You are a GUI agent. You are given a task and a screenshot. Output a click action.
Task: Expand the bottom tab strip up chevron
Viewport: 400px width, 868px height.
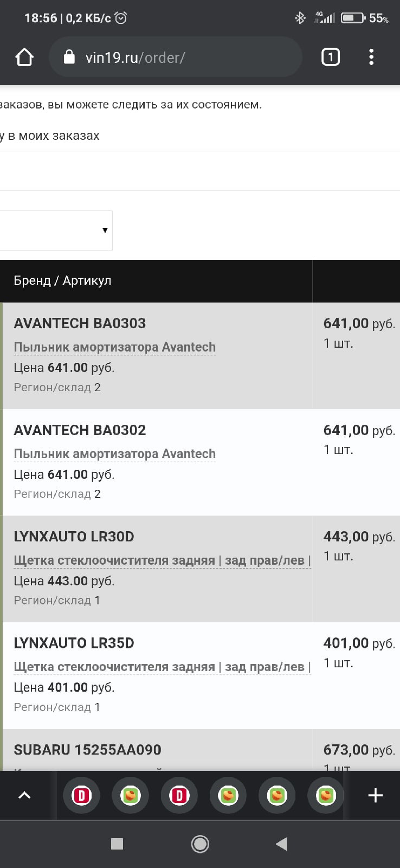[24, 795]
